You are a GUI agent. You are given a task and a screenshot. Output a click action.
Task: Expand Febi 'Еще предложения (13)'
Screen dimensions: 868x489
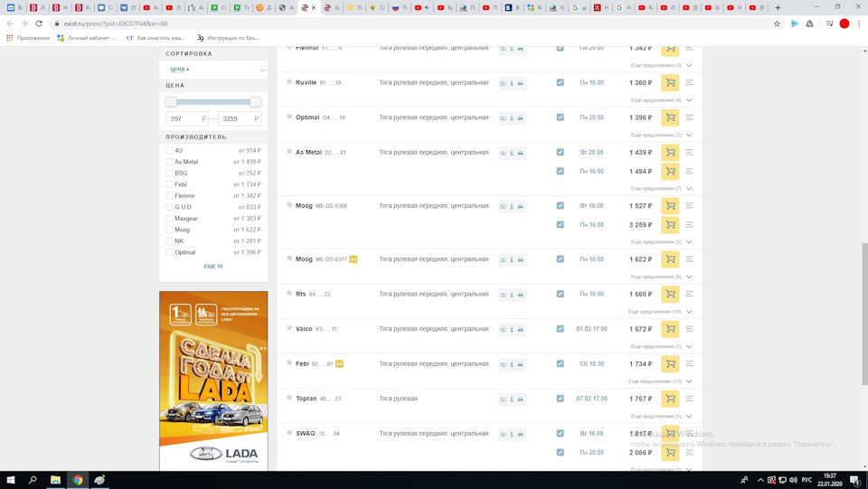tap(660, 381)
